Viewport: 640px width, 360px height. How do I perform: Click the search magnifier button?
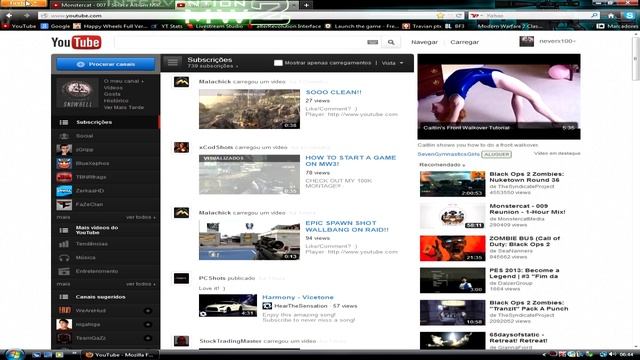point(391,42)
